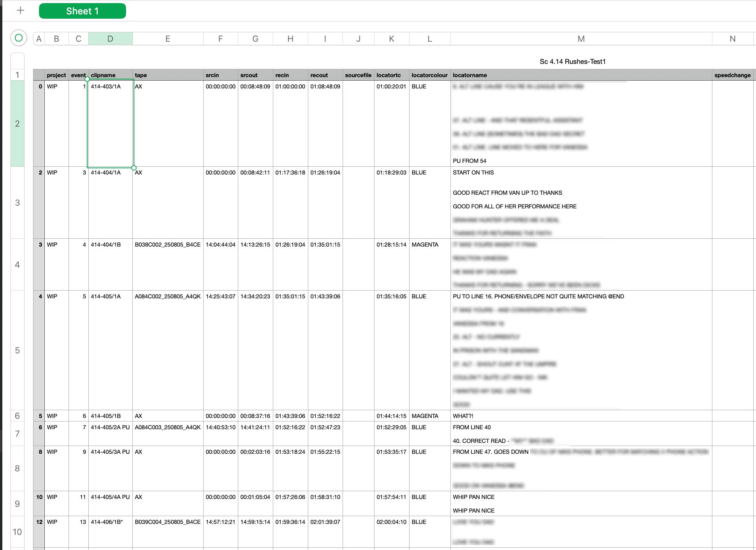Select column M header
This screenshot has height=550, width=756.
click(581, 39)
